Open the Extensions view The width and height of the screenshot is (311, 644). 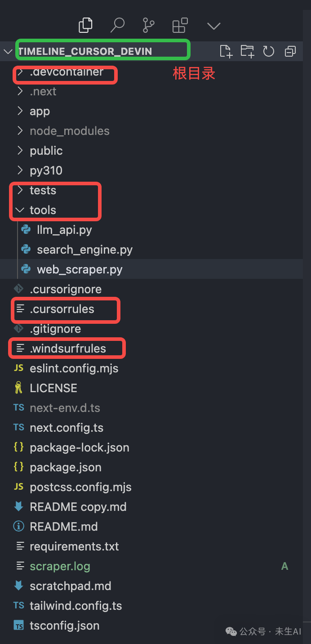pyautogui.click(x=179, y=25)
